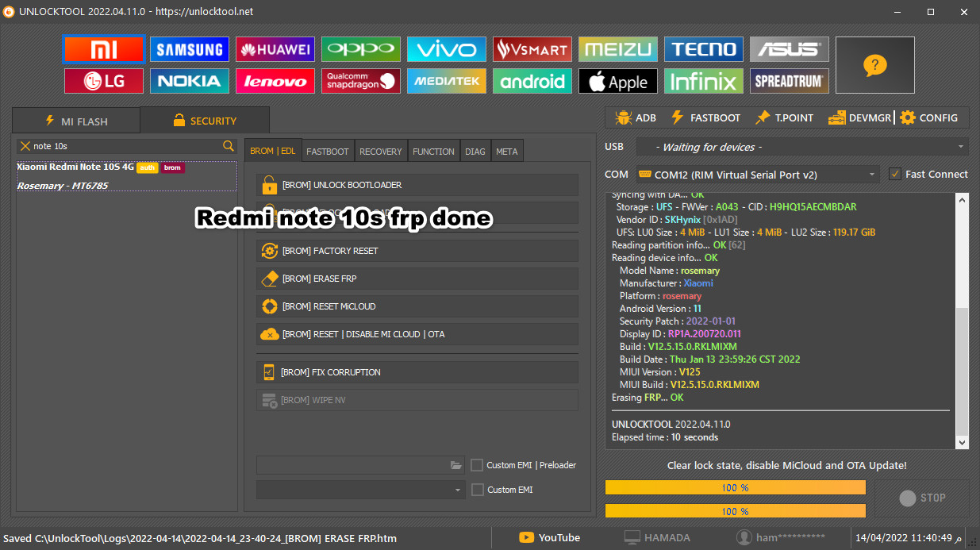The height and width of the screenshot is (550, 980).
Task: Browse for preloader file folder icon
Action: point(455,465)
